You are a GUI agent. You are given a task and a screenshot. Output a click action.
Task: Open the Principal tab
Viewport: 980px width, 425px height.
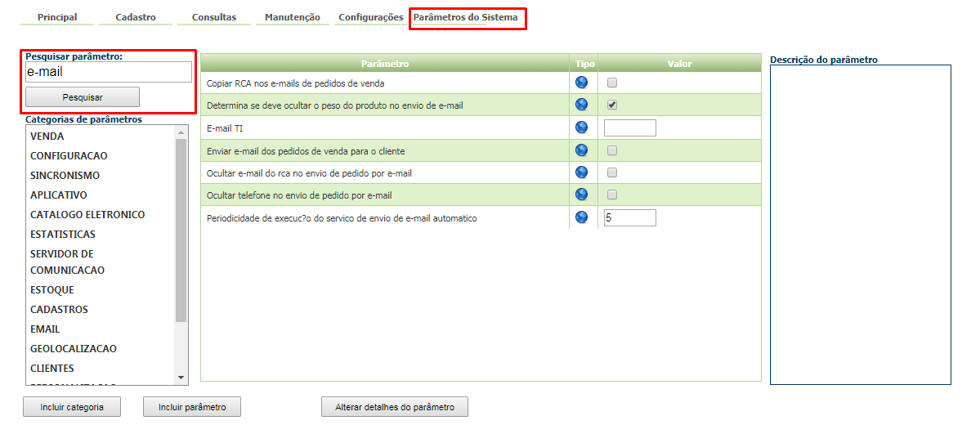(57, 17)
